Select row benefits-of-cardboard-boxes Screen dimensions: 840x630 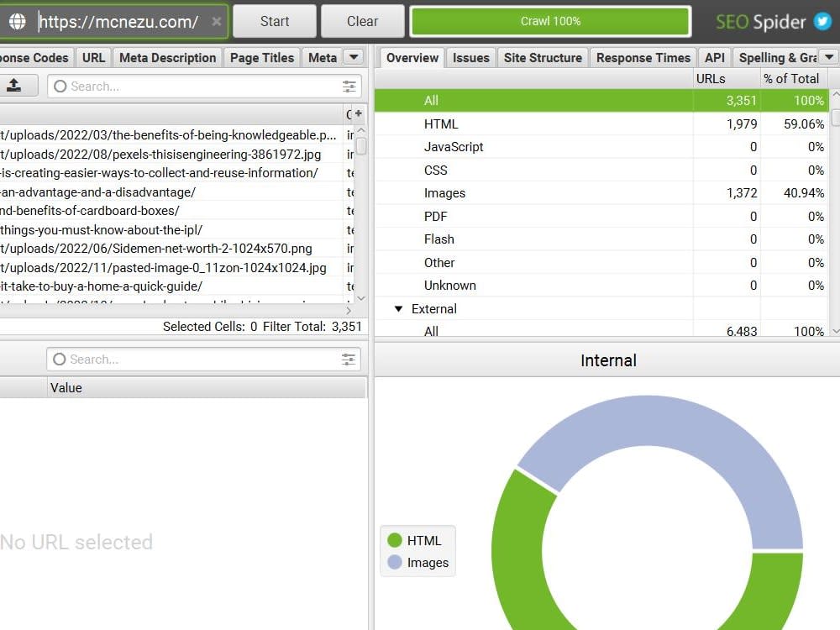(171, 211)
